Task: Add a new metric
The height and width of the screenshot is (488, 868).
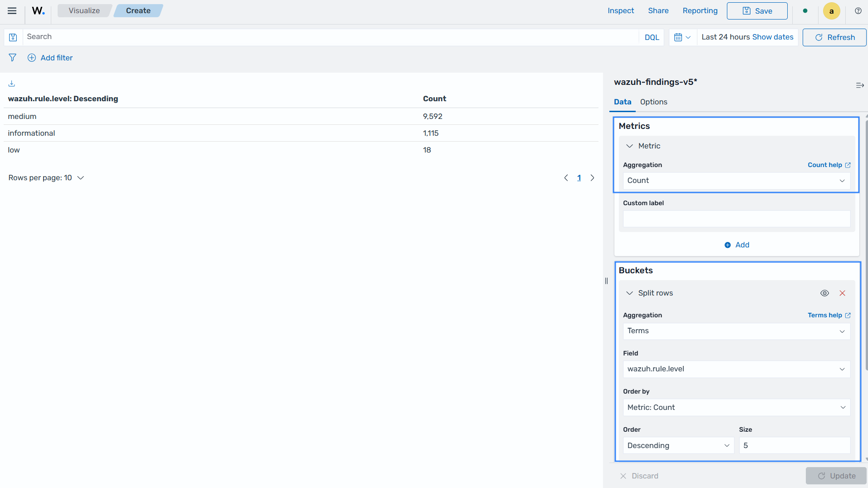Action: point(736,245)
